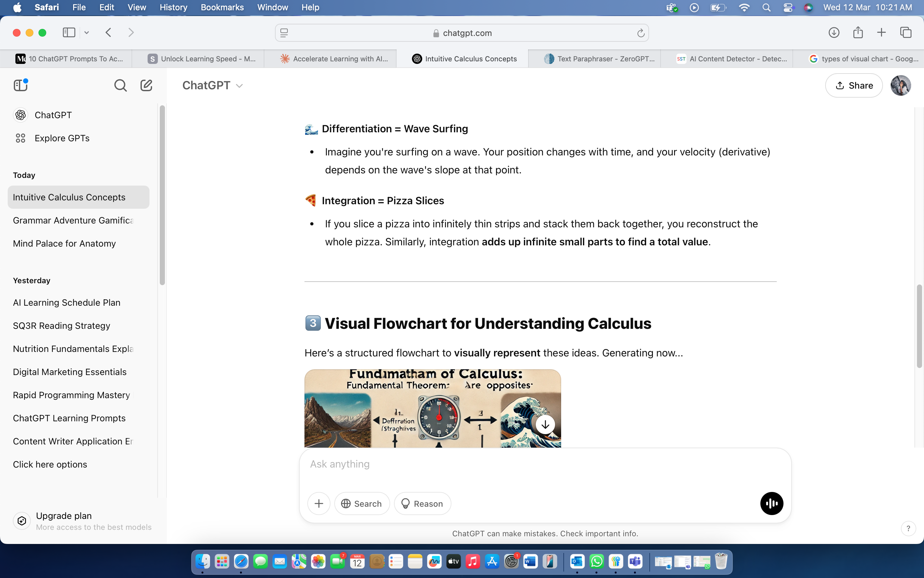Open Explore GPTs grid icon
The width and height of the screenshot is (924, 578).
pyautogui.click(x=21, y=138)
